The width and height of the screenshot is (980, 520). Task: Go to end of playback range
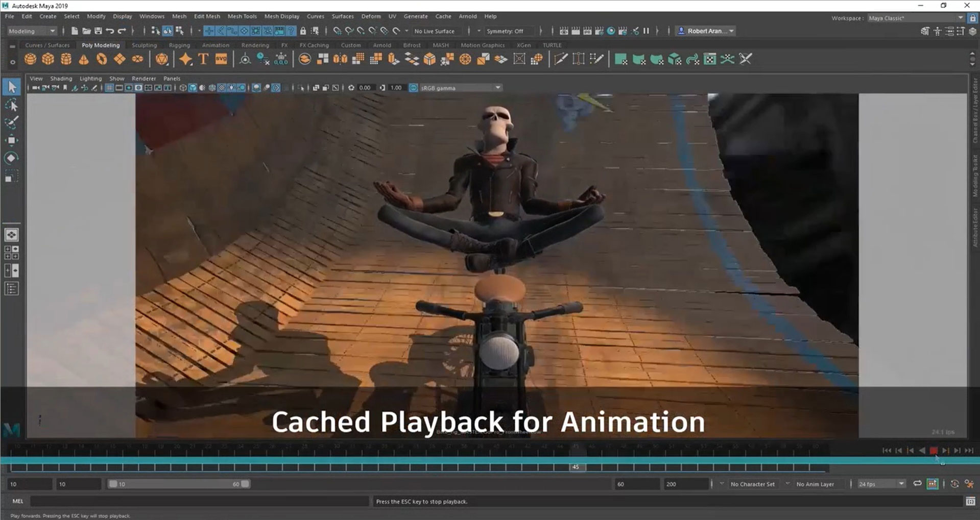(x=969, y=451)
